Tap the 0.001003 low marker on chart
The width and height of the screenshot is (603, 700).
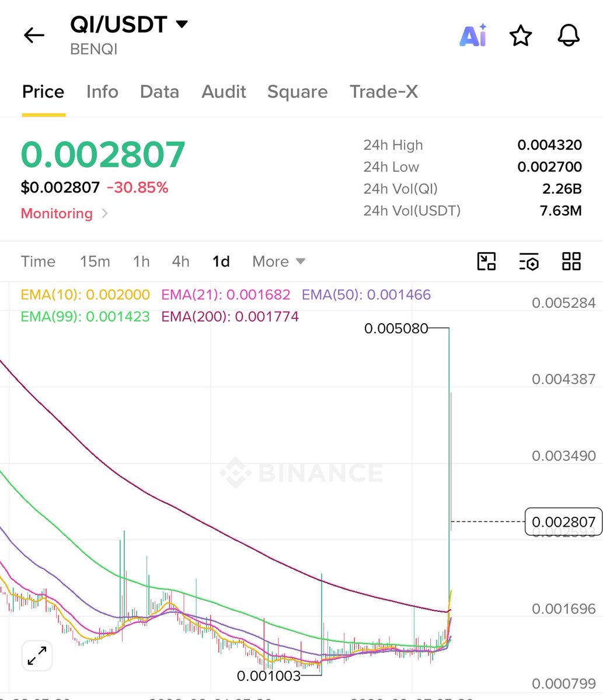[269, 675]
